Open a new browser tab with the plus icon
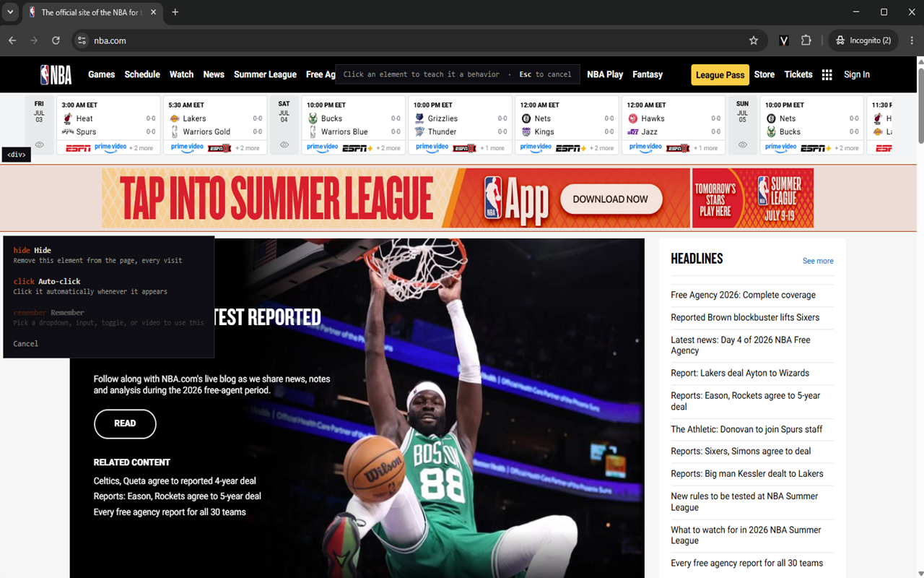Viewport: 924px width, 578px height. (x=175, y=12)
